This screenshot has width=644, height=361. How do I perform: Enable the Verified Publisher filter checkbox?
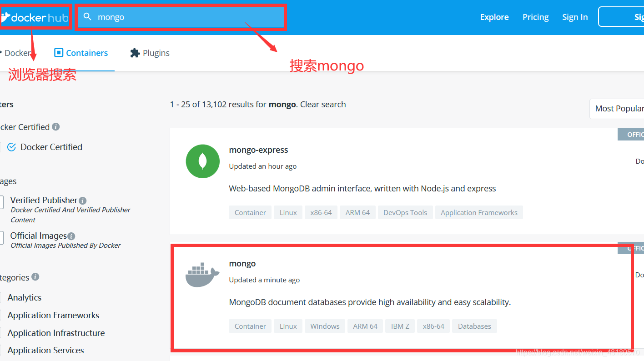[x=1, y=202]
